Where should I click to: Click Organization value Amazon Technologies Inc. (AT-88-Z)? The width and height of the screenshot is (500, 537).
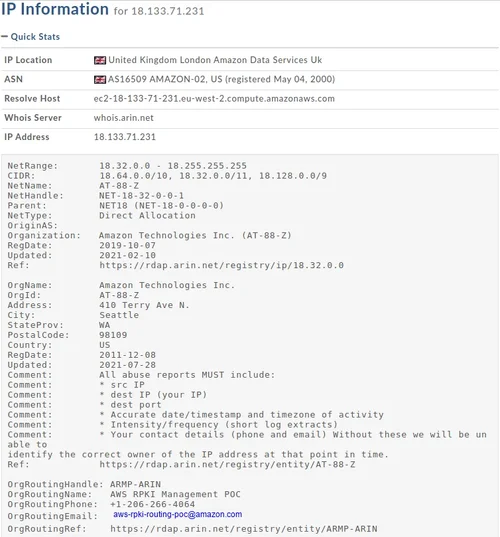click(195, 235)
